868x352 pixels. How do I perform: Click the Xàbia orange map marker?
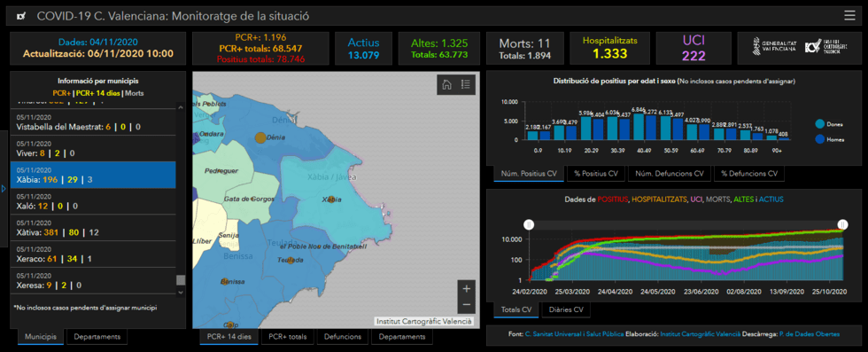(331, 199)
